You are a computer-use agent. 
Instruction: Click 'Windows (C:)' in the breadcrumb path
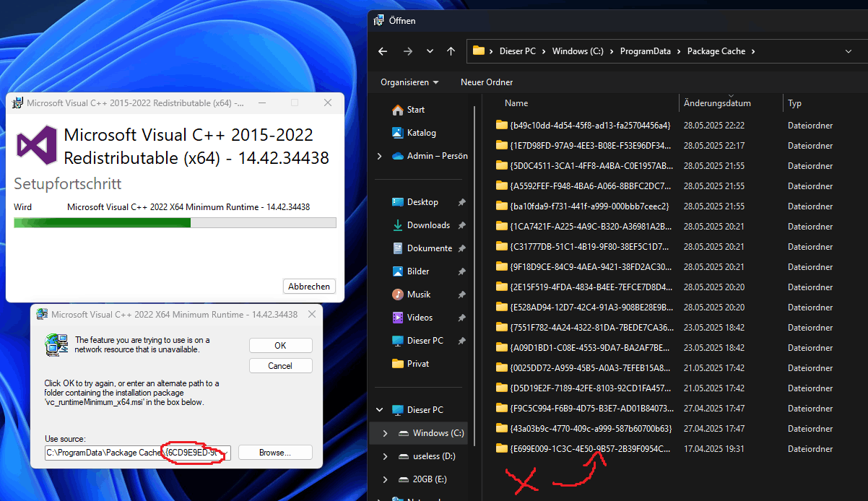(578, 51)
